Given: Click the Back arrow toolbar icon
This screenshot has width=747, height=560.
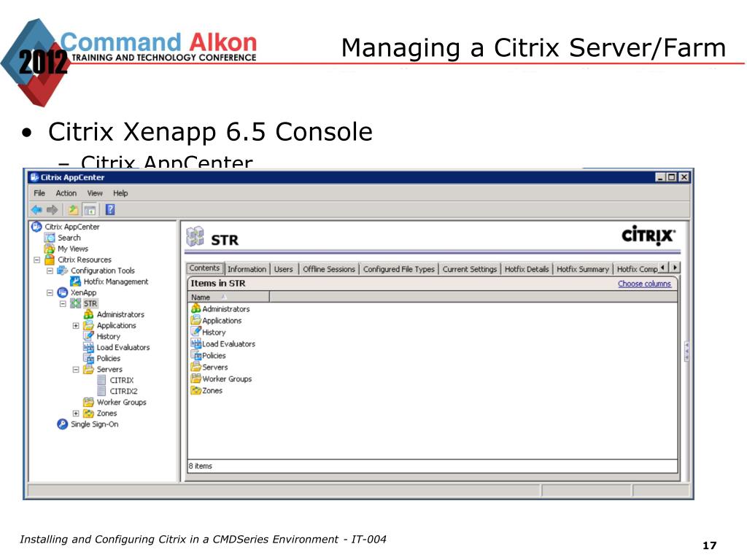Looking at the screenshot, I should (36, 209).
